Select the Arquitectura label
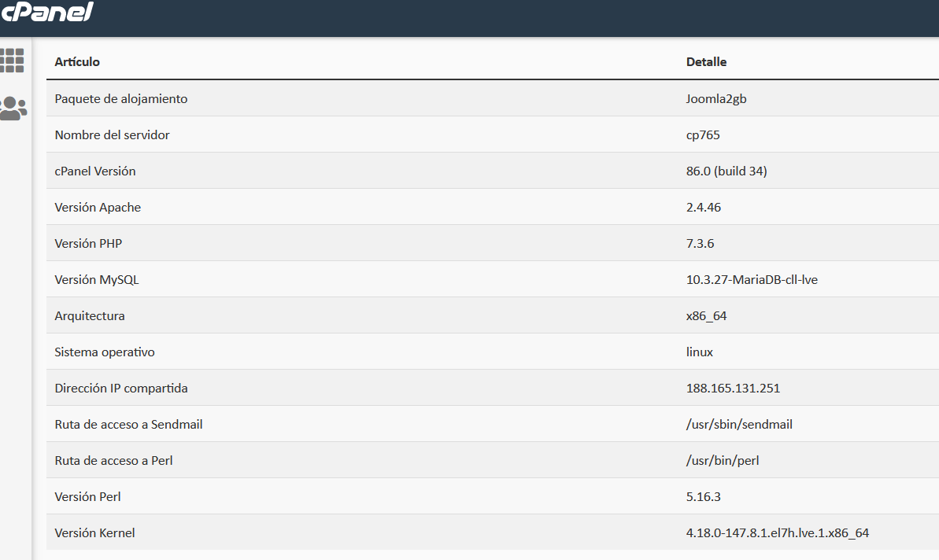 [90, 316]
